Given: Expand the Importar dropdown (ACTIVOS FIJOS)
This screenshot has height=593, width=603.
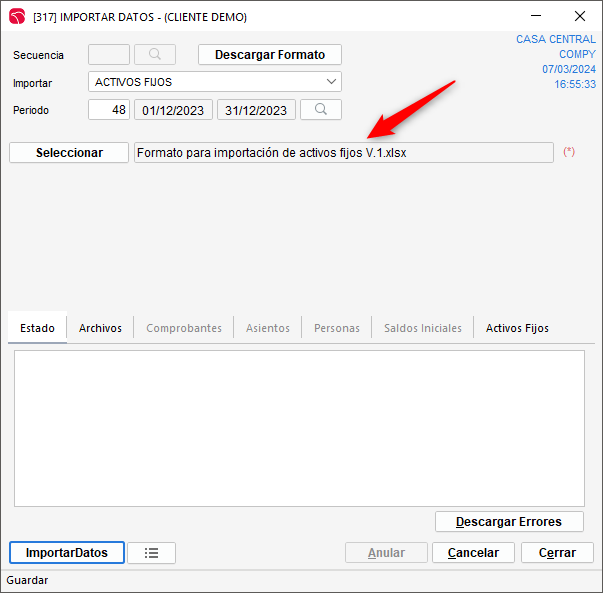Looking at the screenshot, I should tap(331, 82).
